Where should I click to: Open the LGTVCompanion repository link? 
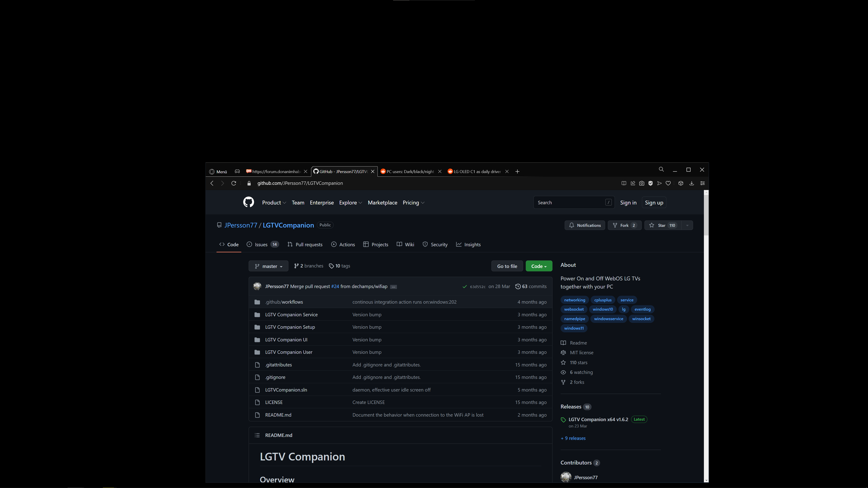click(x=288, y=225)
